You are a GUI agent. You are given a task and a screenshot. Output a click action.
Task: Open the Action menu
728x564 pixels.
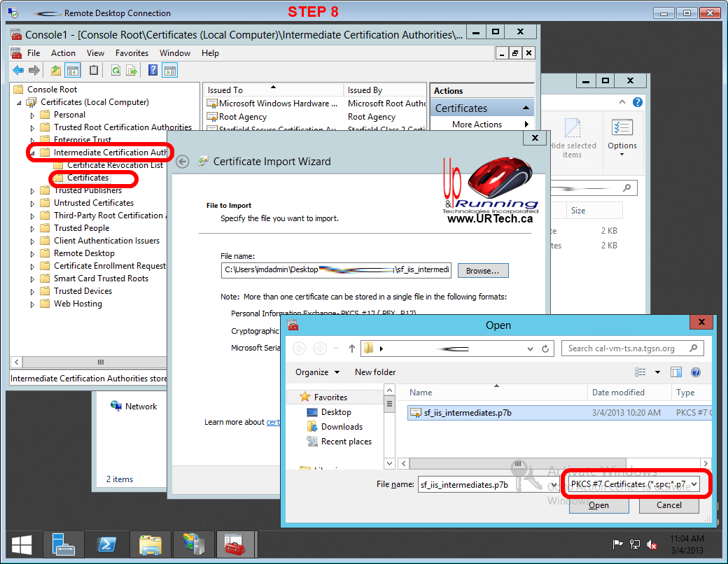pos(63,53)
